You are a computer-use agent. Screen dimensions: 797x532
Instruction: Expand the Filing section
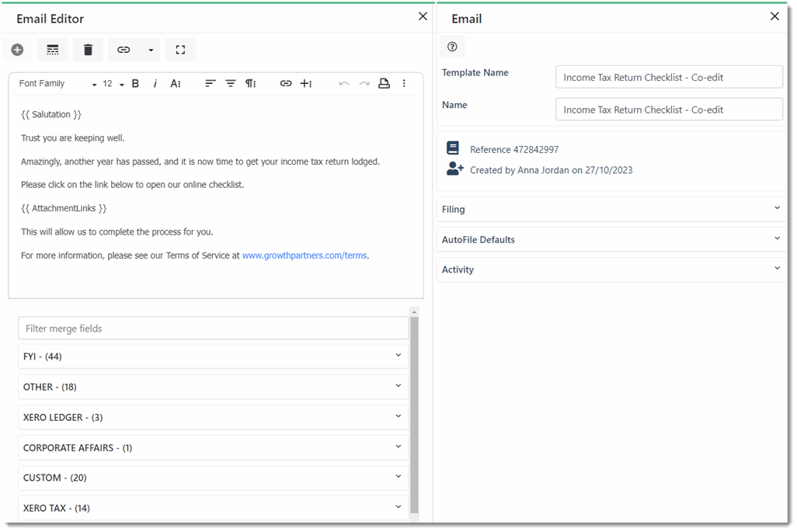pyautogui.click(x=611, y=209)
